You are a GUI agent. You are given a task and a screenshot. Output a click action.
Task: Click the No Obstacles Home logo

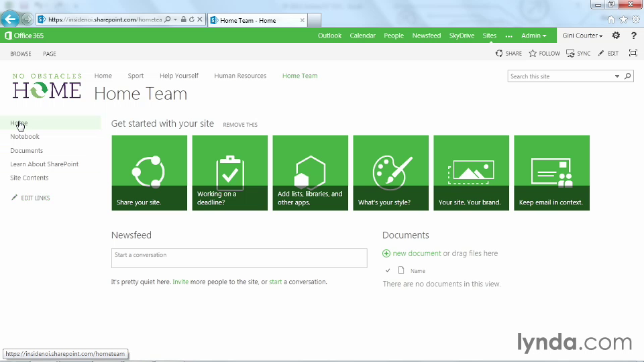(x=47, y=86)
